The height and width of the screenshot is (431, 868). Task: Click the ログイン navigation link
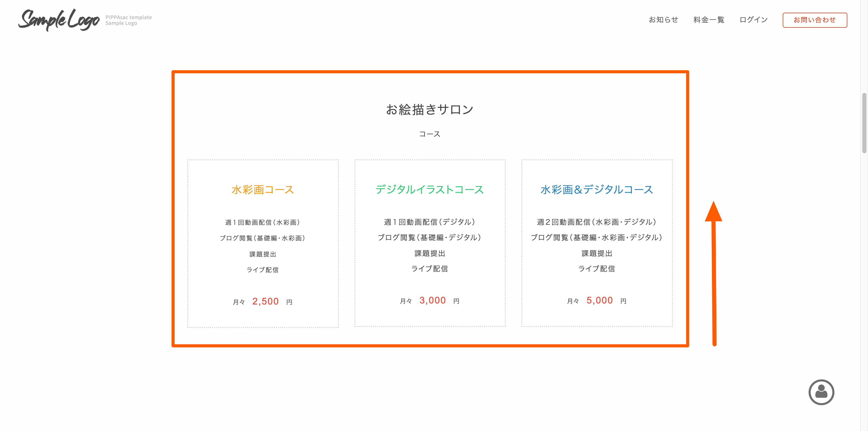(753, 20)
